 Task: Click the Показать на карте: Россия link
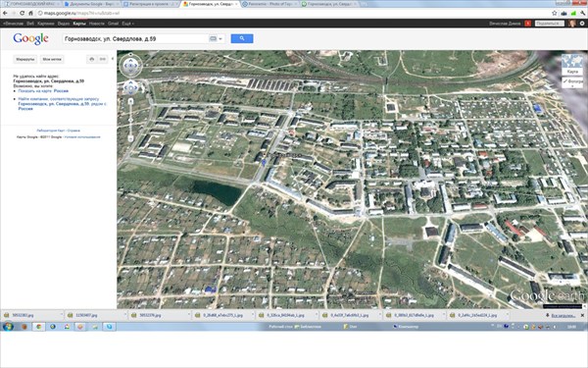43,91
